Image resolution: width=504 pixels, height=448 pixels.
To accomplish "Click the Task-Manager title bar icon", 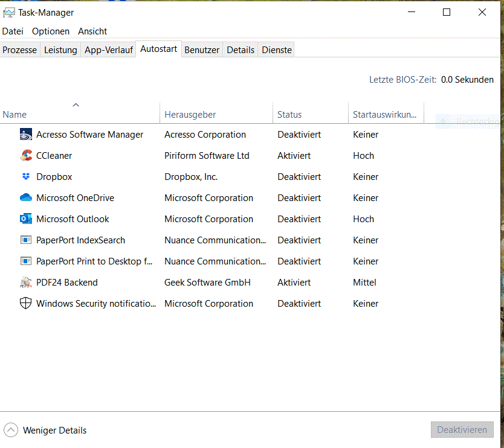I will pyautogui.click(x=8, y=13).
